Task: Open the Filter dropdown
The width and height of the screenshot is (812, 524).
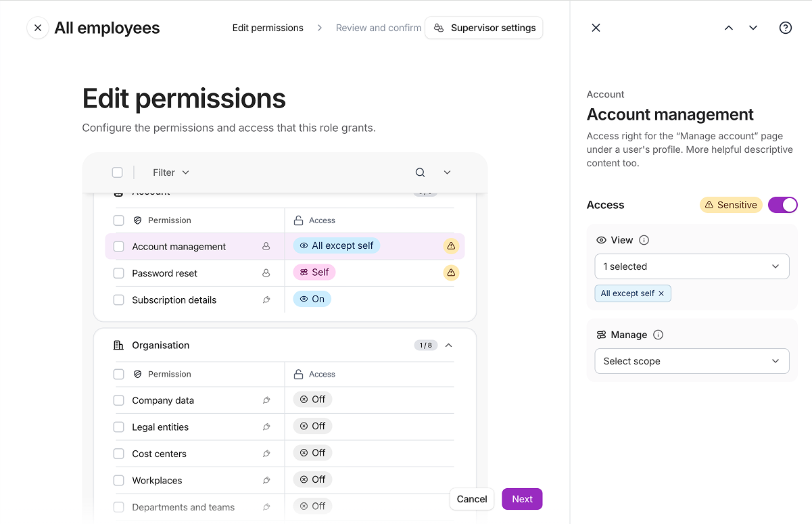Action: pos(170,172)
